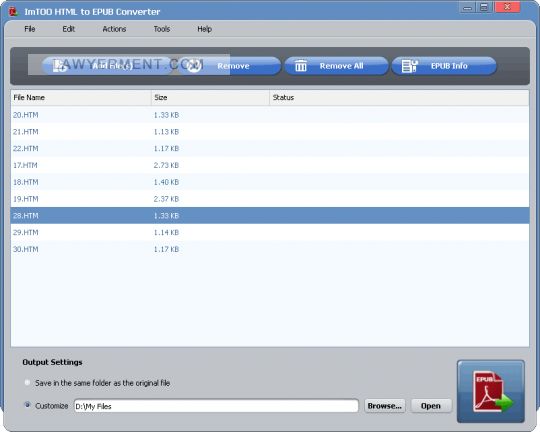
Task: Click the 2.73 KB size cell
Action: pos(166,165)
